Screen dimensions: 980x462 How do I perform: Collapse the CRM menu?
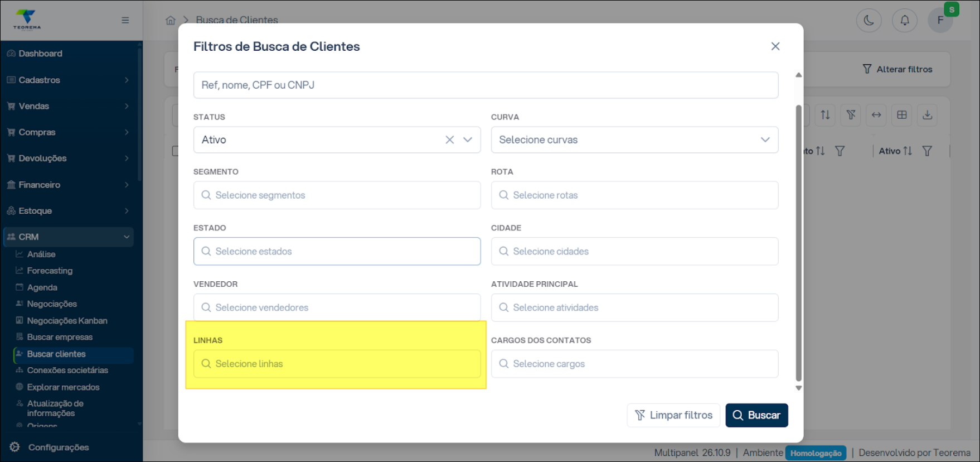click(69, 237)
